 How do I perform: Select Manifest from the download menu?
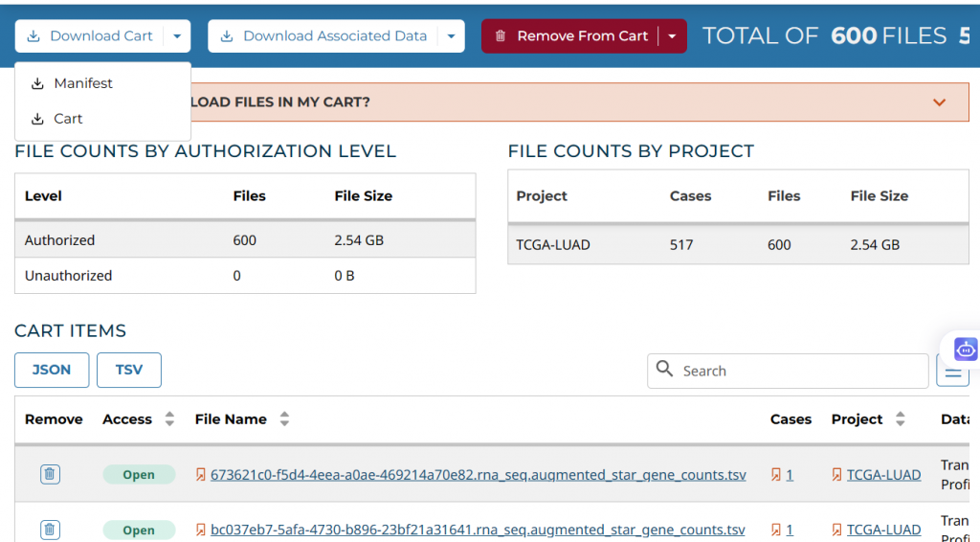pyautogui.click(x=82, y=83)
